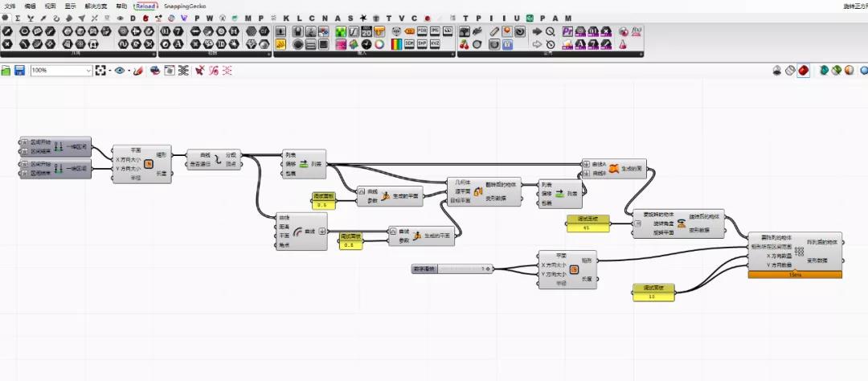Image resolution: width=868 pixels, height=381 pixels.
Task: Click the purple Pr icon
Action: click(x=567, y=31)
